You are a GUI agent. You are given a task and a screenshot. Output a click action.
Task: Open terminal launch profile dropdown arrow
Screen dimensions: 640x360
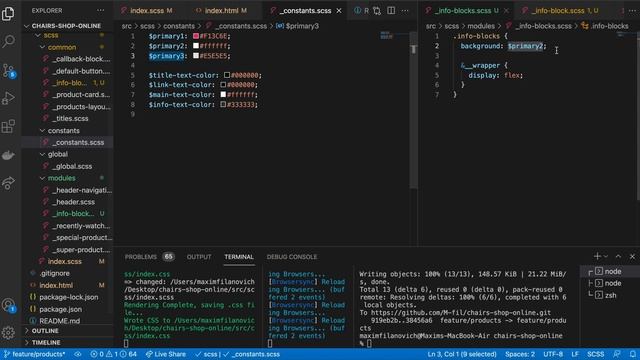[x=606, y=256]
